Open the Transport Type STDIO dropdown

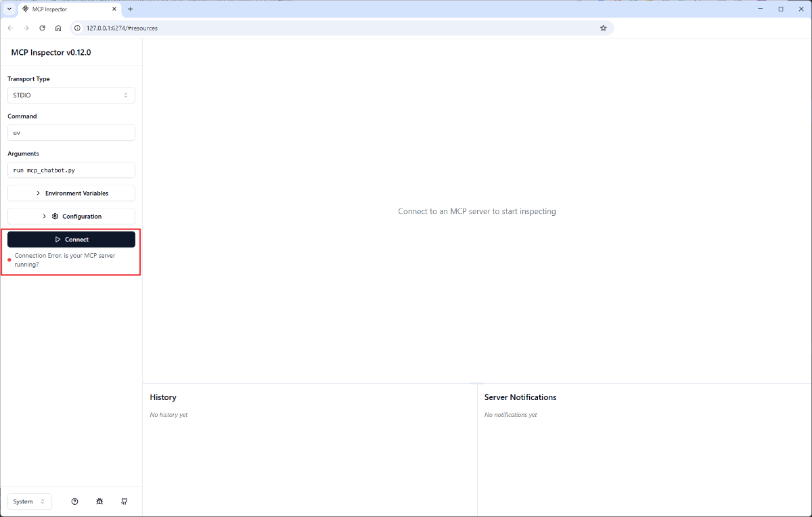71,95
